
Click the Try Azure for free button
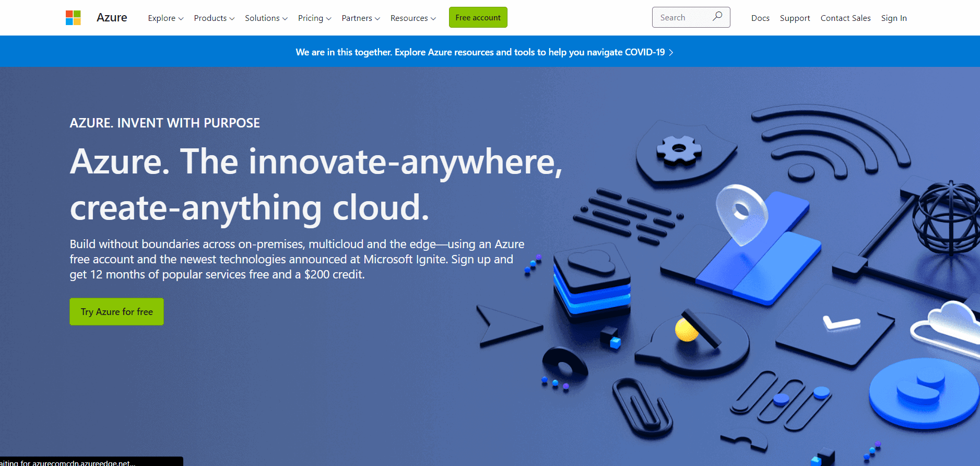coord(116,312)
